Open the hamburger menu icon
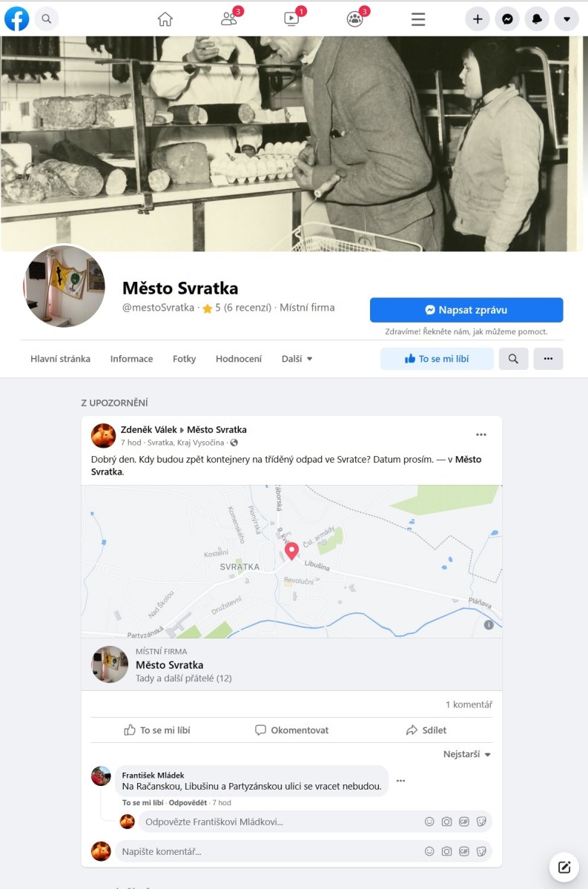 pos(418,19)
